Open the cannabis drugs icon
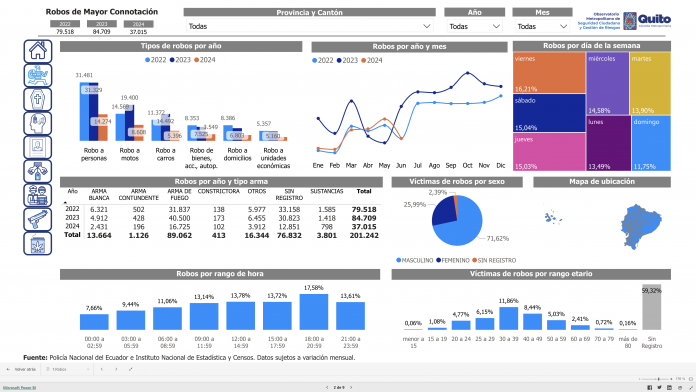This screenshot has height=392, width=696. tap(38, 243)
